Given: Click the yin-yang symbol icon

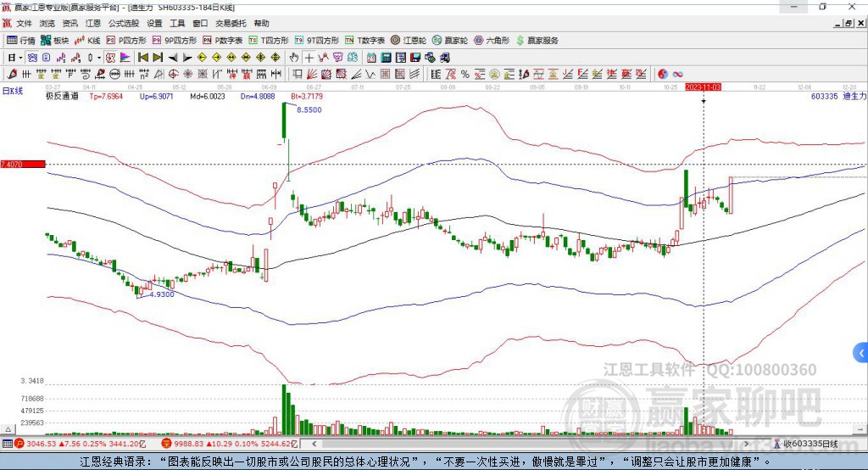Looking at the screenshot, I should coord(663,75).
